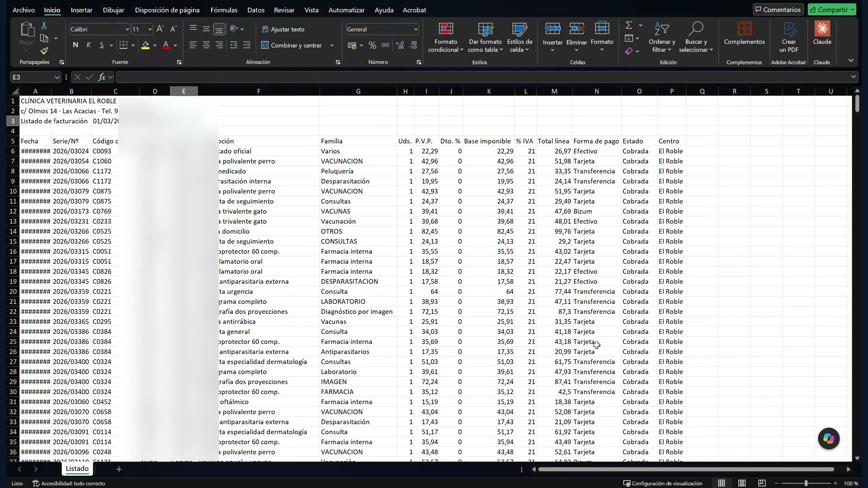Open the General number format dropdown
The width and height of the screenshot is (868, 488).
[x=415, y=29]
